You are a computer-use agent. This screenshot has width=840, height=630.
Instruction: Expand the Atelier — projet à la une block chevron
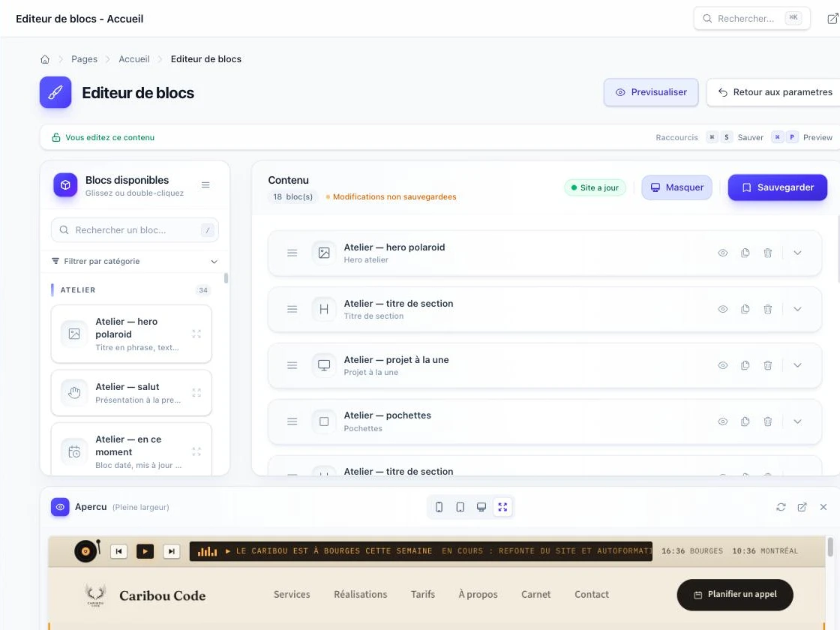click(x=797, y=365)
